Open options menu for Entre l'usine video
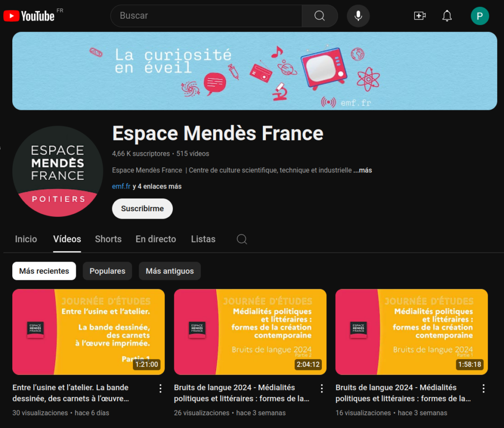 160,389
